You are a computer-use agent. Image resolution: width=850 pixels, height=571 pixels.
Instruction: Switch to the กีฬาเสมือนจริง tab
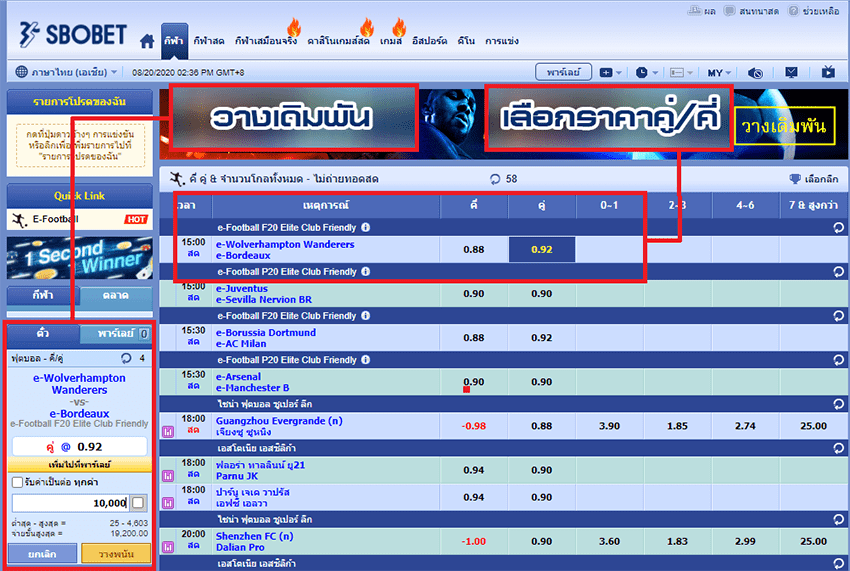[266, 41]
